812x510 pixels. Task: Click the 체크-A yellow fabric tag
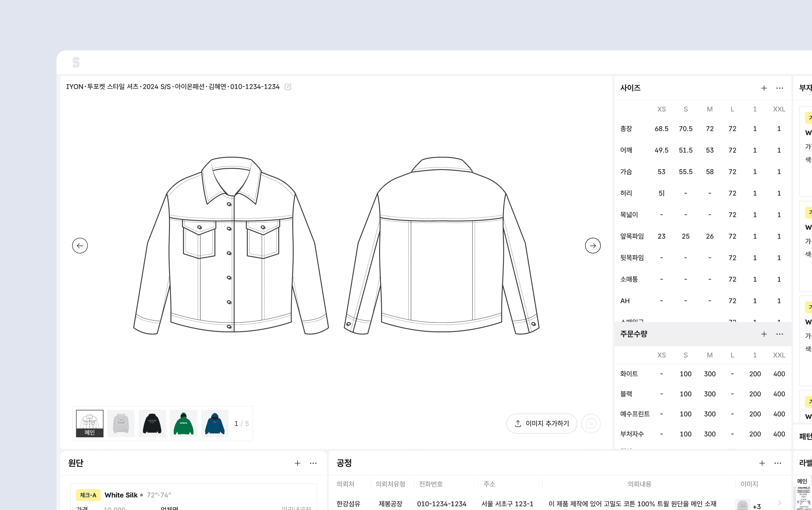tap(88, 495)
